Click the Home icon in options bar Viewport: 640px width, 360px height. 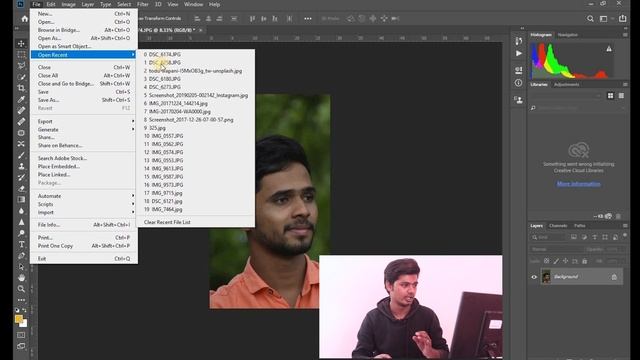(x=24, y=18)
